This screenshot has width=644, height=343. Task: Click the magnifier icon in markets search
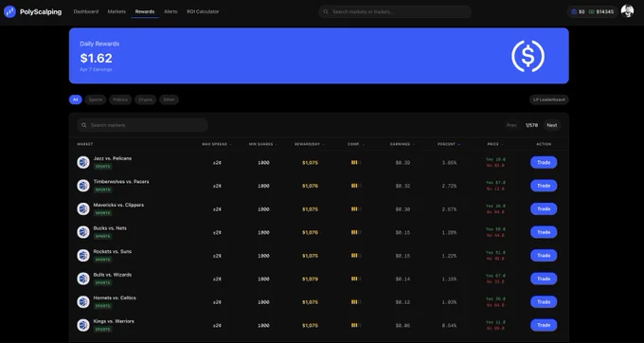pyautogui.click(x=83, y=125)
